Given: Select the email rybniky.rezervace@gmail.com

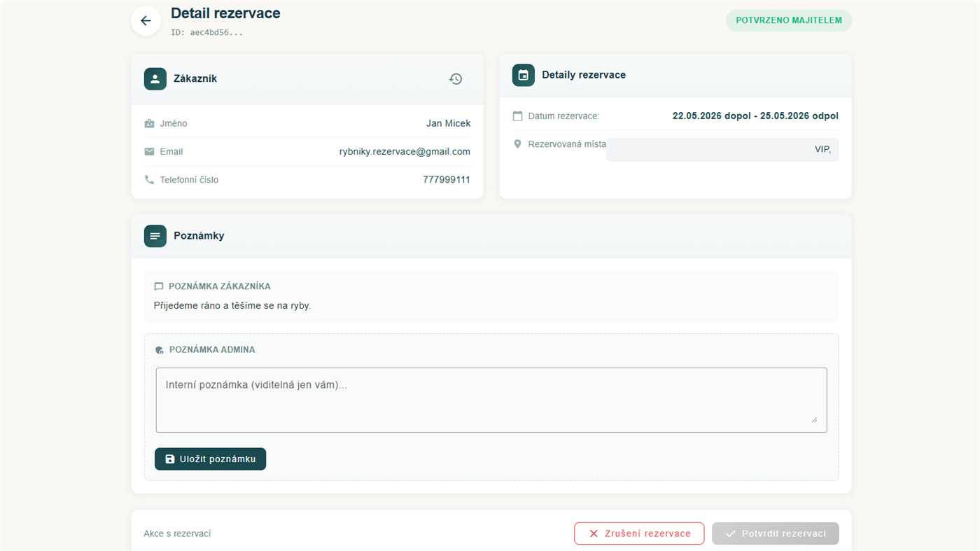Looking at the screenshot, I should (405, 152).
